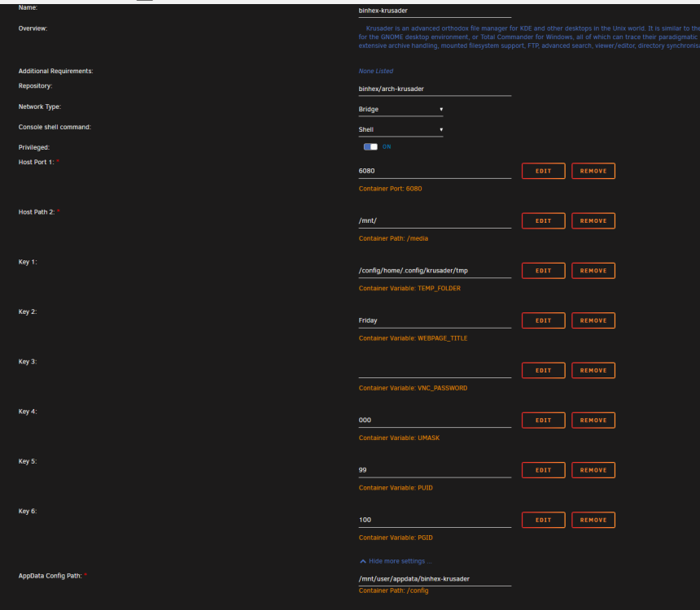Remove the Key 5 PUID variable

click(593, 470)
